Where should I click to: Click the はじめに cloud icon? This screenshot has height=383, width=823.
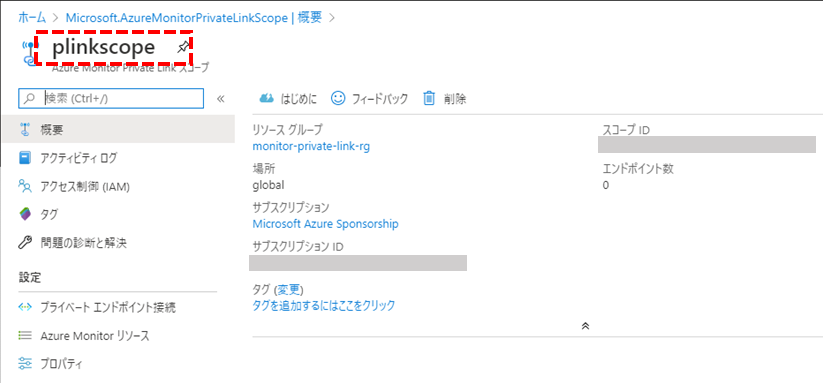pos(267,98)
